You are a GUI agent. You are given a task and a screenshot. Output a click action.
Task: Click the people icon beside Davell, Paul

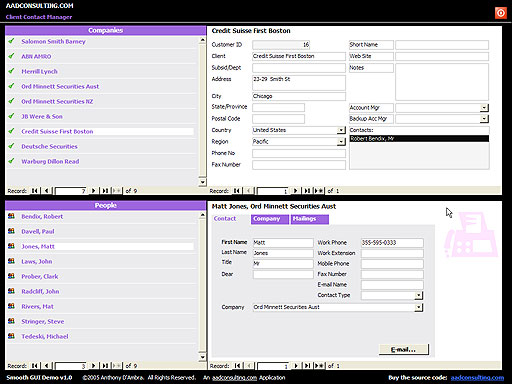(x=11, y=231)
